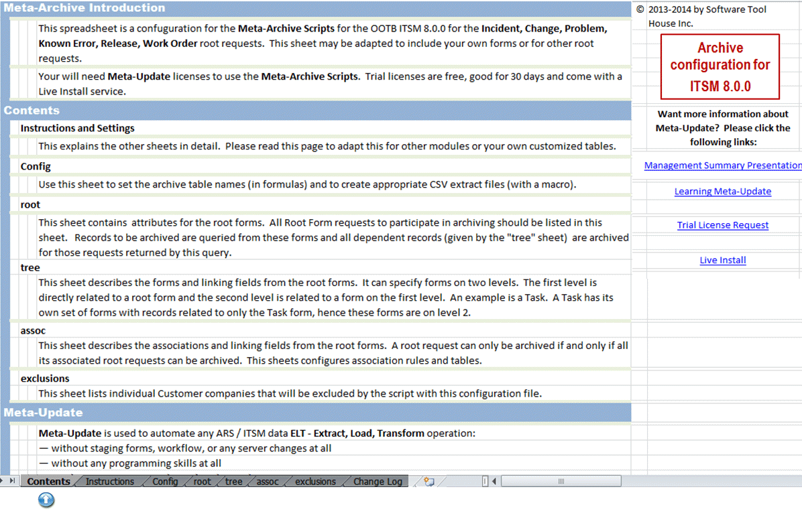Viewport: 802px width, 532px height.
Task: Click the red Archive configuration for ITSM 8.0.0 box
Action: 720,66
